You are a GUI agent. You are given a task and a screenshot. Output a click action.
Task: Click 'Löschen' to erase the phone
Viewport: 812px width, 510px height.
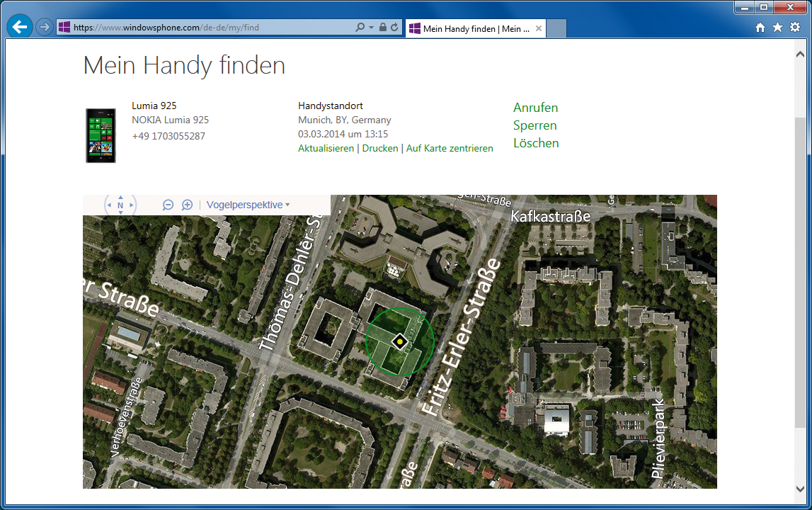(536, 143)
